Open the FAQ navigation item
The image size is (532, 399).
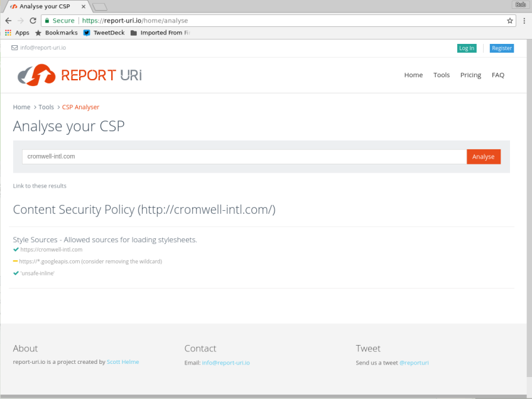click(x=498, y=75)
